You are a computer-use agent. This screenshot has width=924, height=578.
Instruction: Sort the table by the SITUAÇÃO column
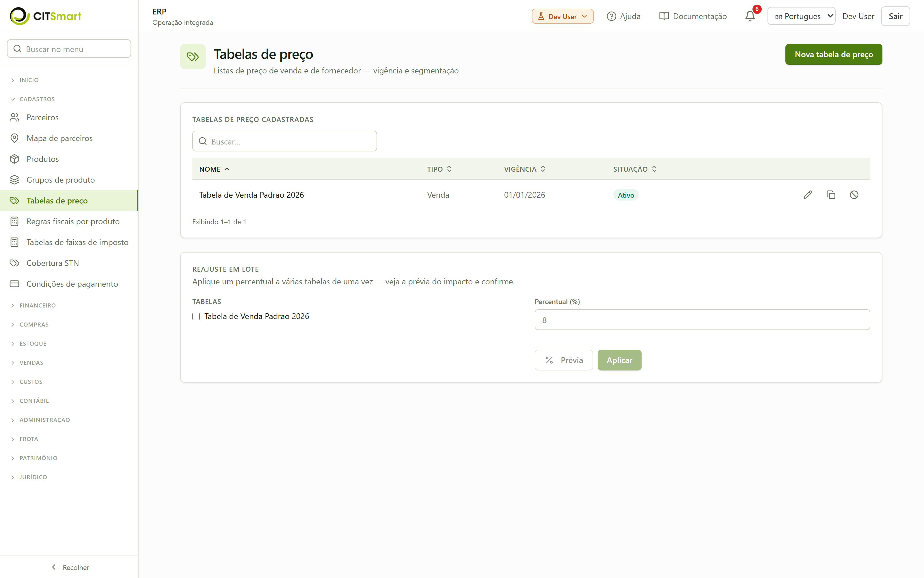pyautogui.click(x=635, y=169)
